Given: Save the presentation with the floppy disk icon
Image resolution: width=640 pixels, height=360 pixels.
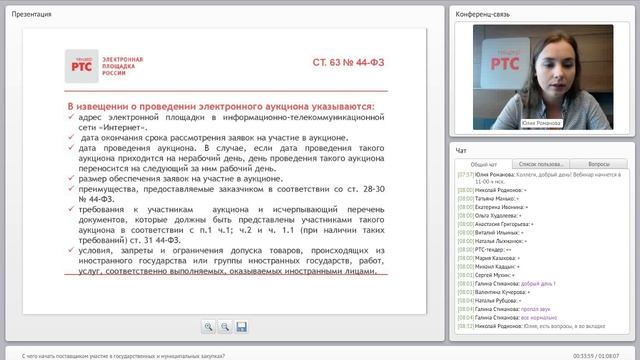Looking at the screenshot, I should pyautogui.click(x=241, y=327).
